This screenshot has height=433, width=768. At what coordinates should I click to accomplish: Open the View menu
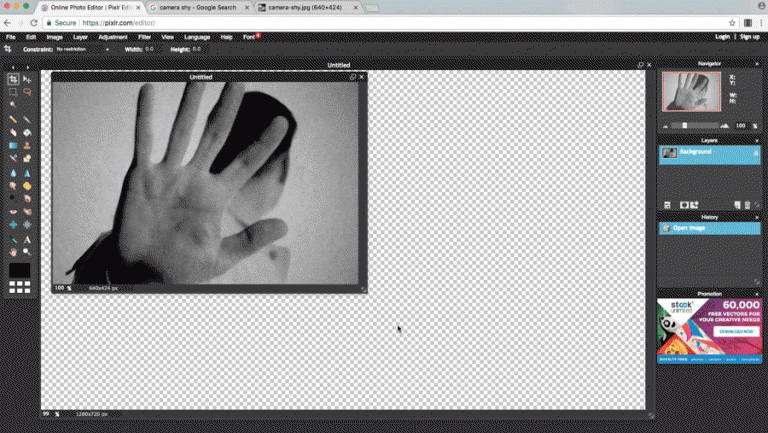(168, 37)
